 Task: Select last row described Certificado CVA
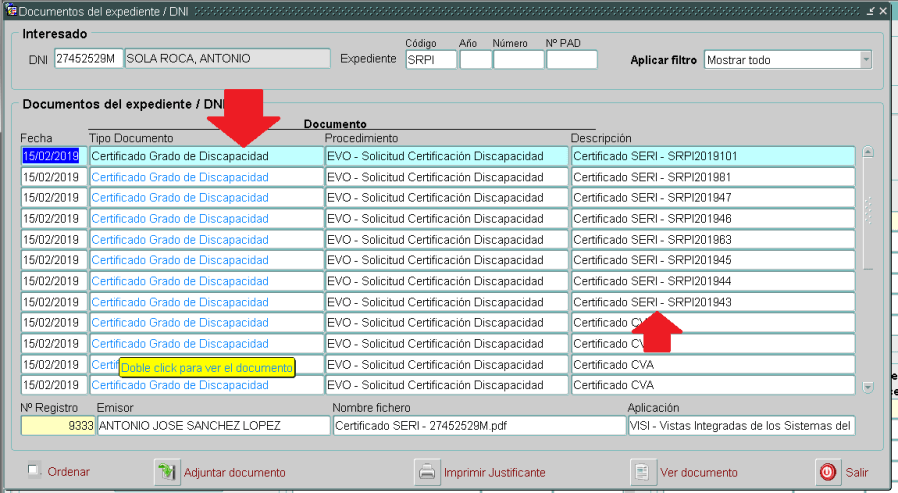(x=712, y=385)
